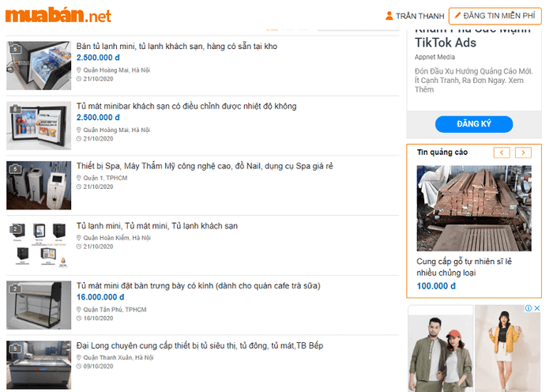The image size is (553, 392).
Task: Click the Đón Đầu Xu Hướng ad description
Action: (x=474, y=81)
